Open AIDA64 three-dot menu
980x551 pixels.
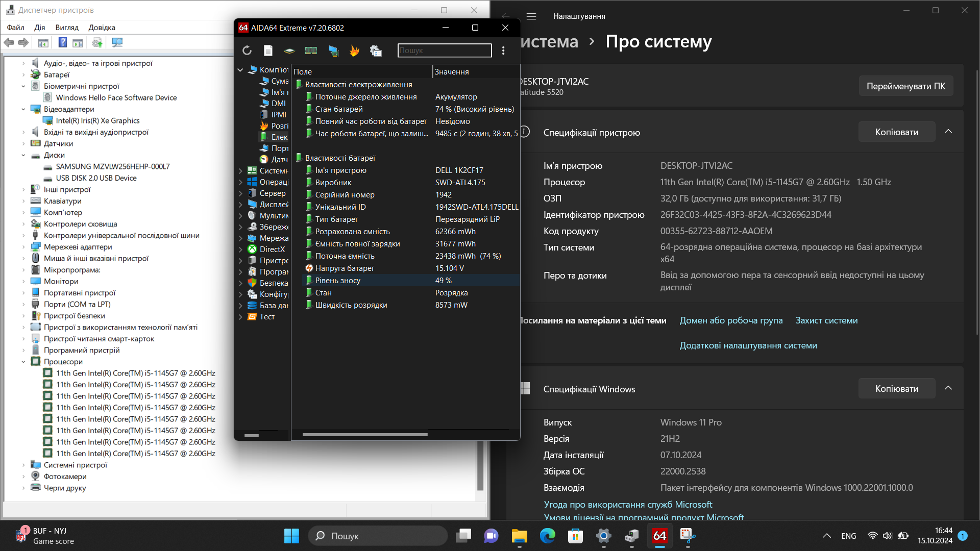[x=503, y=51]
